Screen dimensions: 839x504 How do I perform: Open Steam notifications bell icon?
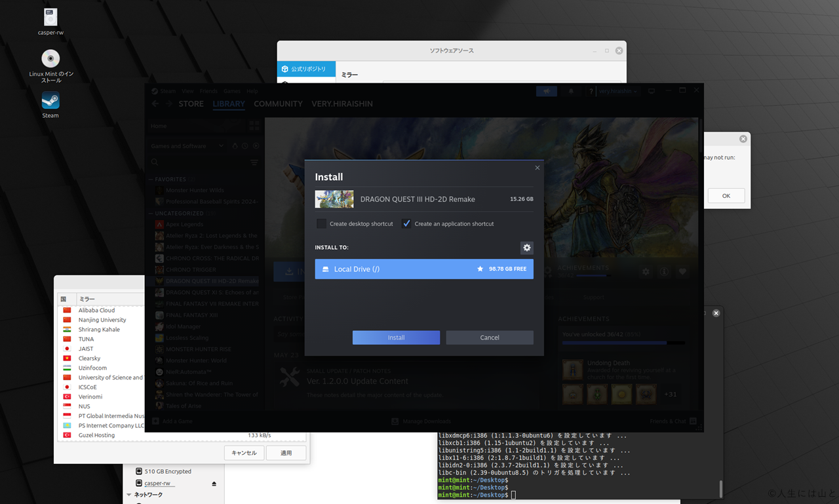(x=571, y=91)
